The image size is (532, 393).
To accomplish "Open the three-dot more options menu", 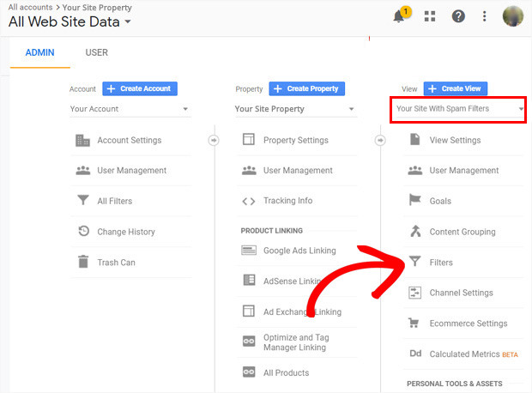I will tap(485, 15).
